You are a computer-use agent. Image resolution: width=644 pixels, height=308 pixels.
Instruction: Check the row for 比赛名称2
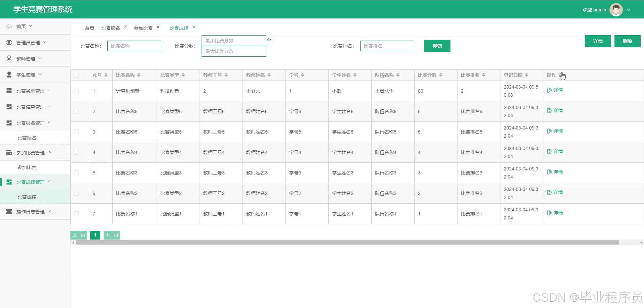pos(76,193)
